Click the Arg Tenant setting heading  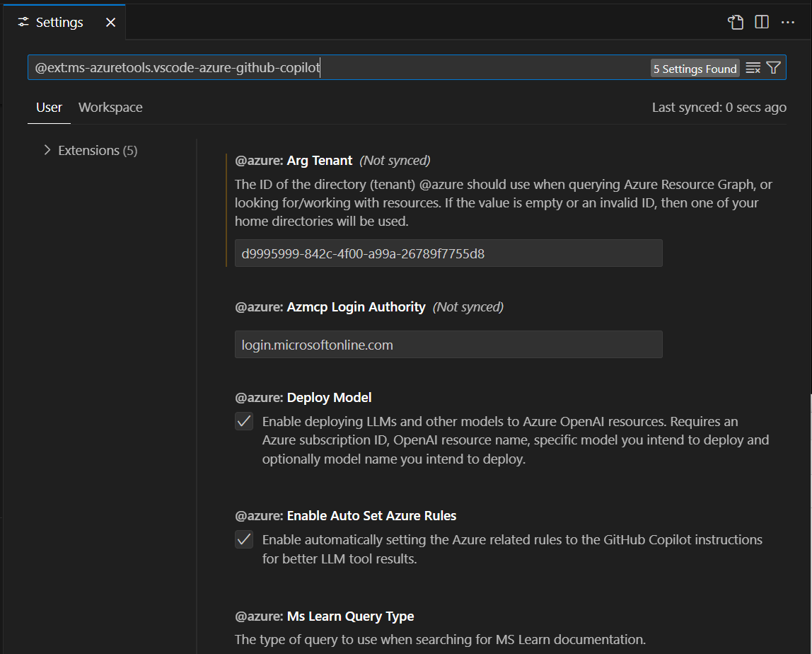[x=319, y=160]
